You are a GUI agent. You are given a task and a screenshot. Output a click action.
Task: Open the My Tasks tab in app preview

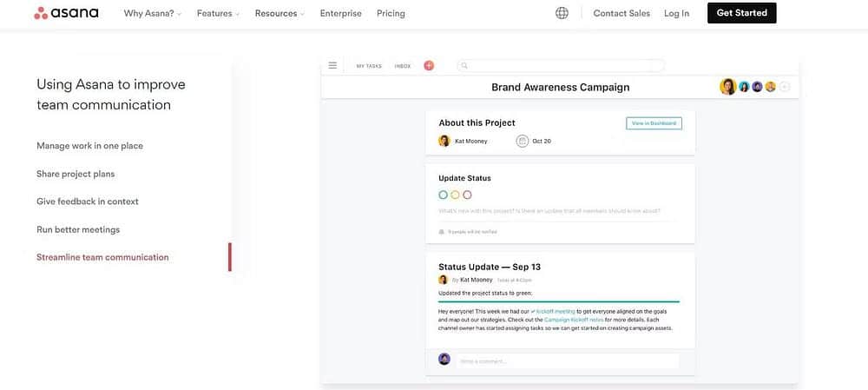tap(369, 66)
